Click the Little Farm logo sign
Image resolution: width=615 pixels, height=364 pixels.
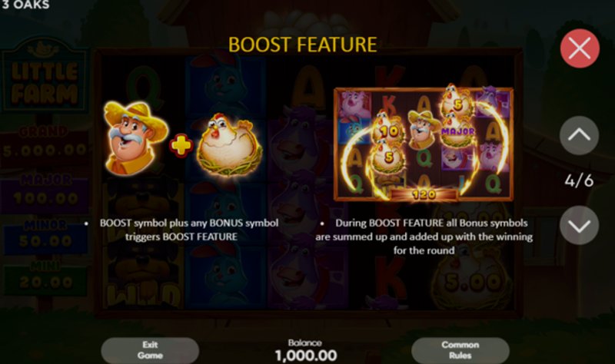point(45,76)
